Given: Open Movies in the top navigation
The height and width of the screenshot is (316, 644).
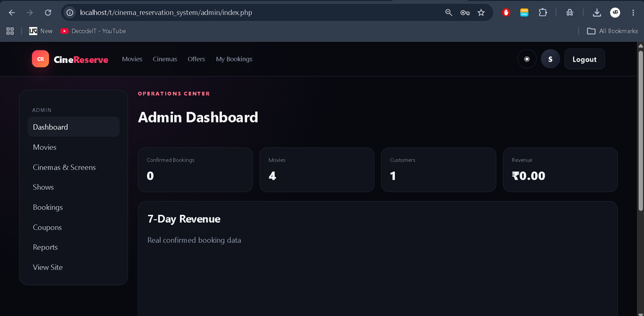Looking at the screenshot, I should tap(132, 59).
